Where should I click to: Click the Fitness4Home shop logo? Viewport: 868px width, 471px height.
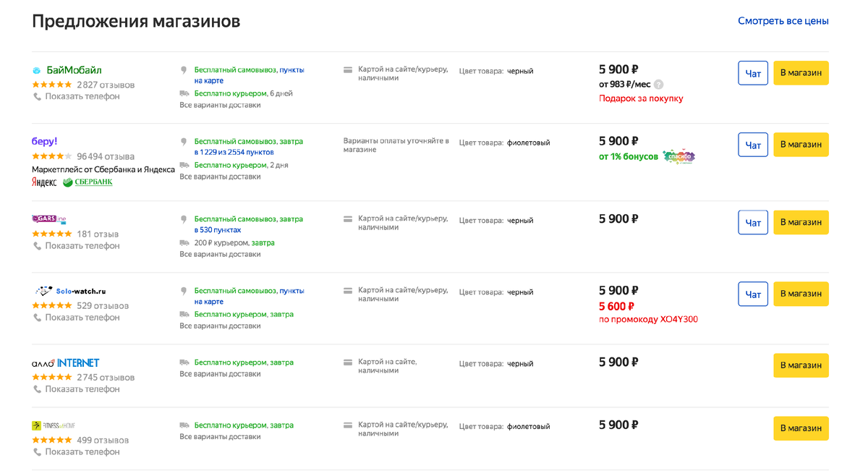[x=54, y=425]
